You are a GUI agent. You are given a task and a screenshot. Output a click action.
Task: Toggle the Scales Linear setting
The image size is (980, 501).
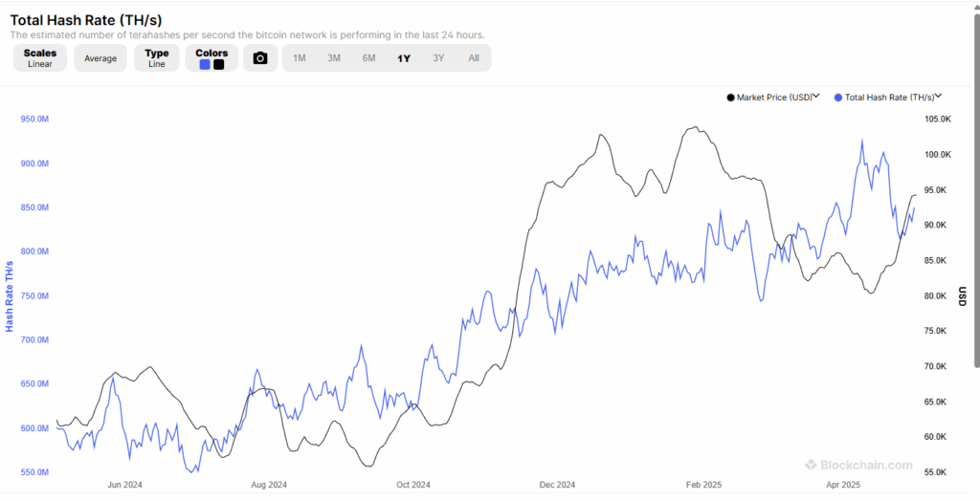coord(40,58)
